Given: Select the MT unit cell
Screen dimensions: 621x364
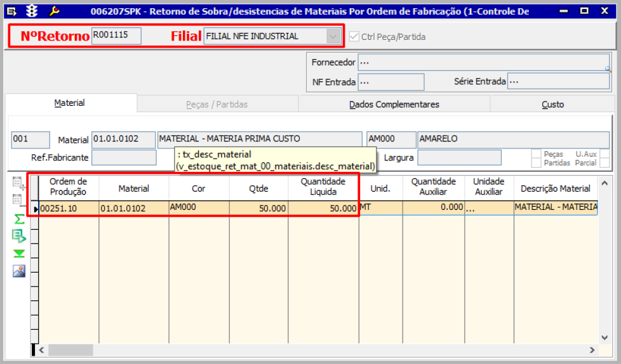Looking at the screenshot, I should point(380,208).
